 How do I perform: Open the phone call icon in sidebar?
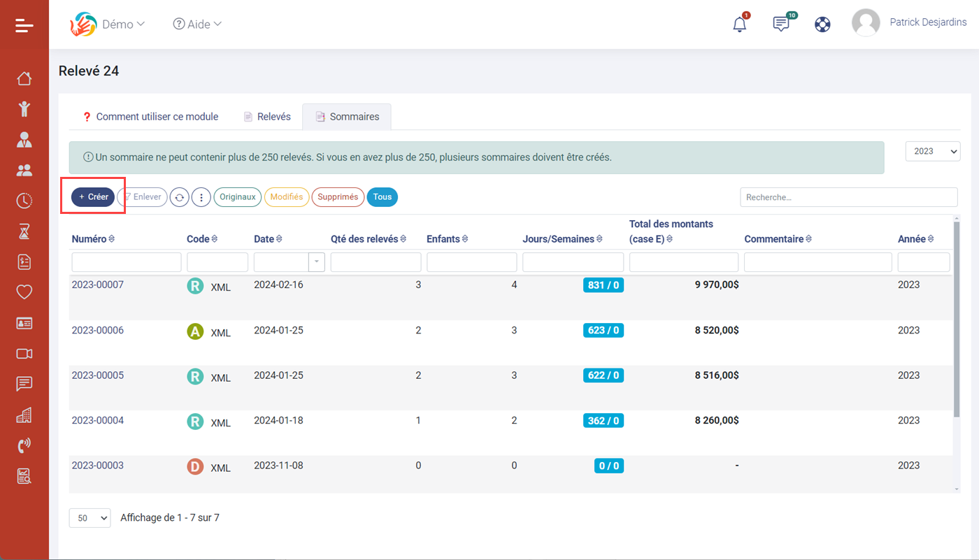24,445
